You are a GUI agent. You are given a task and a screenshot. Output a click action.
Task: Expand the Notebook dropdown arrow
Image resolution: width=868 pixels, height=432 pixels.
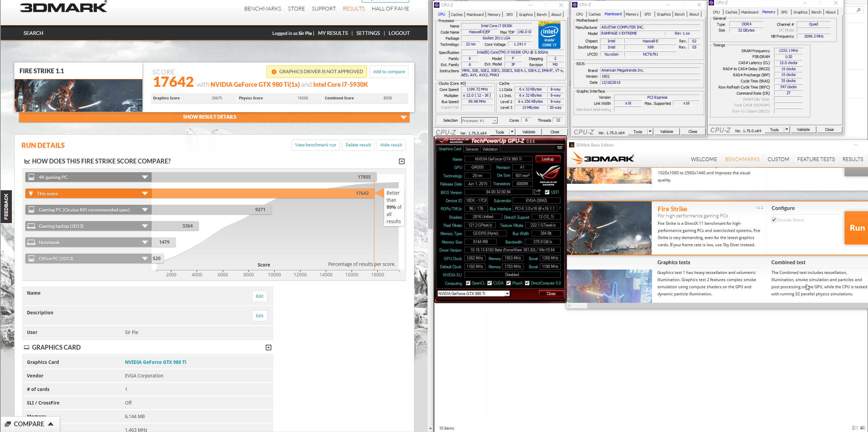(x=145, y=242)
